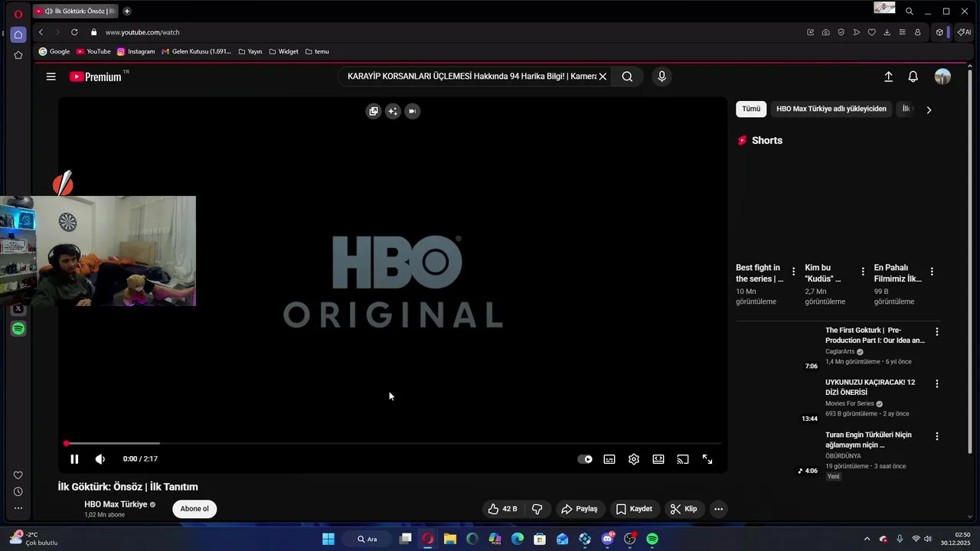Click the video progress bar
The height and width of the screenshot is (551, 980).
tap(393, 443)
